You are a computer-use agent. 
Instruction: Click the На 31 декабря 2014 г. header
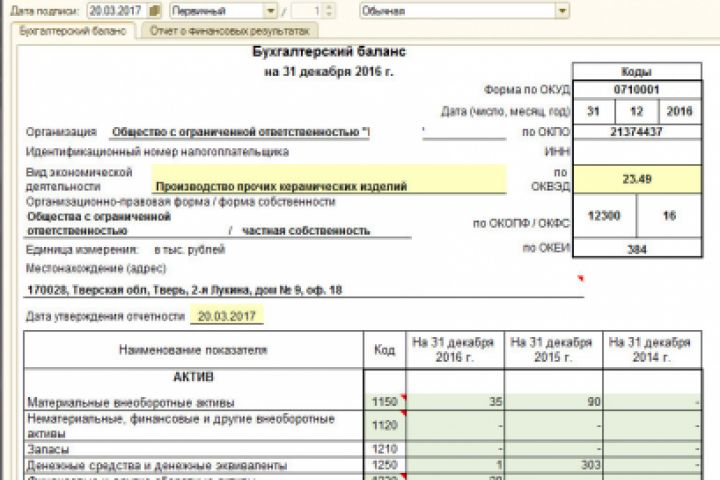652,350
